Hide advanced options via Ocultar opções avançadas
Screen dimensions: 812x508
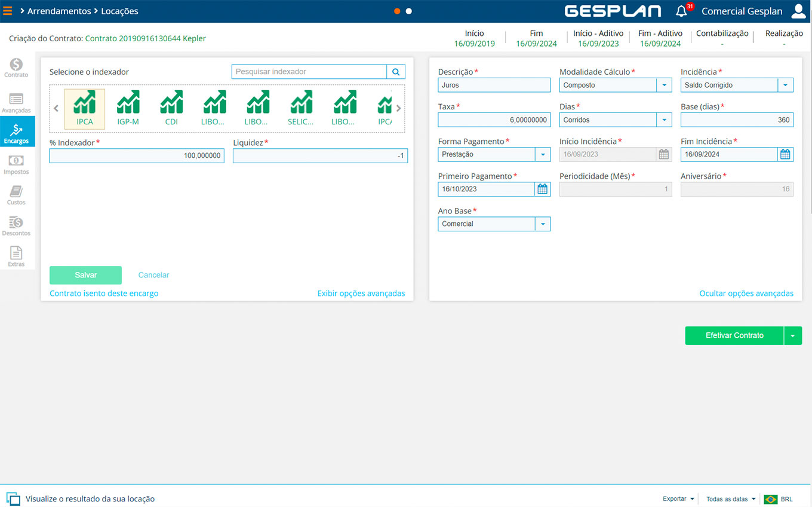pos(746,293)
